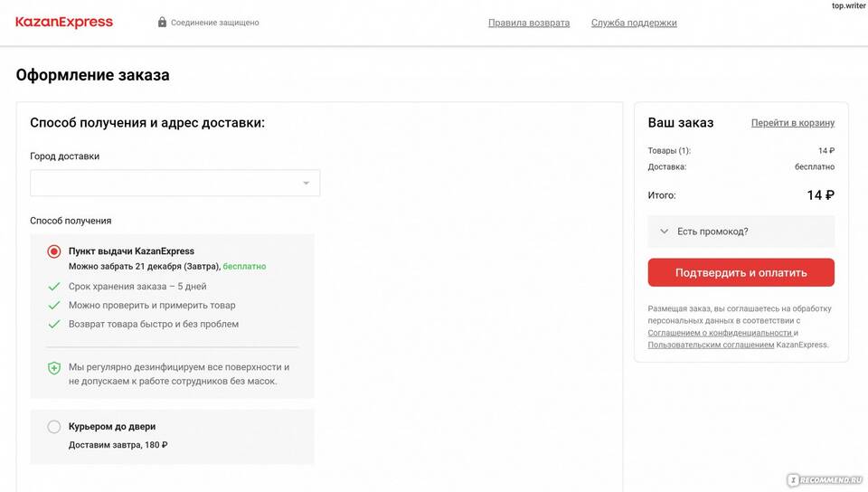Click the KazanExpress logo
This screenshot has width=868, height=492.
(x=64, y=23)
